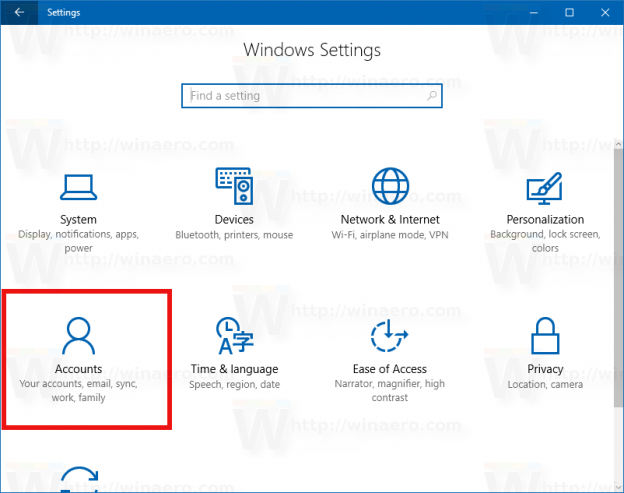Image resolution: width=624 pixels, height=493 pixels.
Task: Click the Accounts person icon
Action: click(78, 336)
